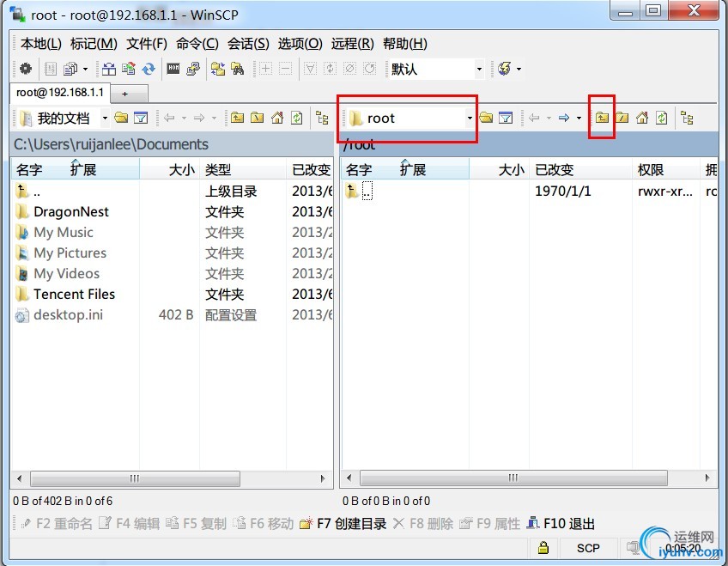Click F5 复制 button
This screenshot has width=728, height=566.
(x=196, y=524)
